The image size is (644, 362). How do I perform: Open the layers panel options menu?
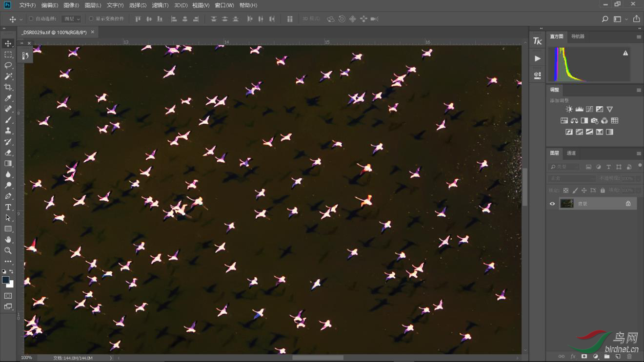(x=639, y=153)
